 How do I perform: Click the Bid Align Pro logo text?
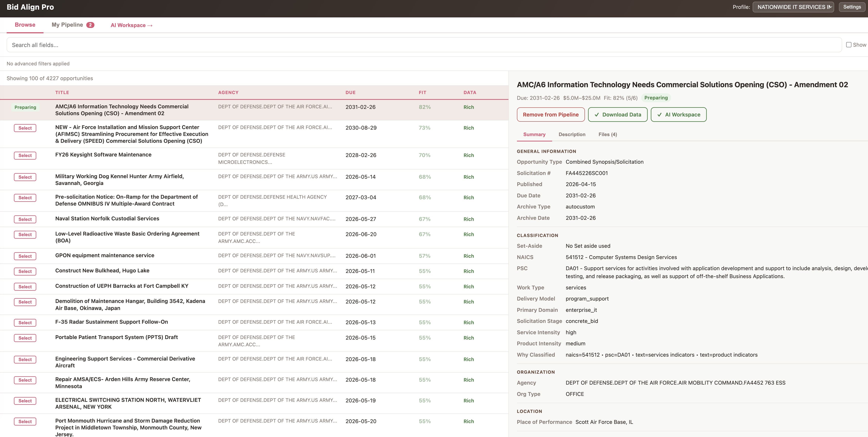(x=30, y=7)
